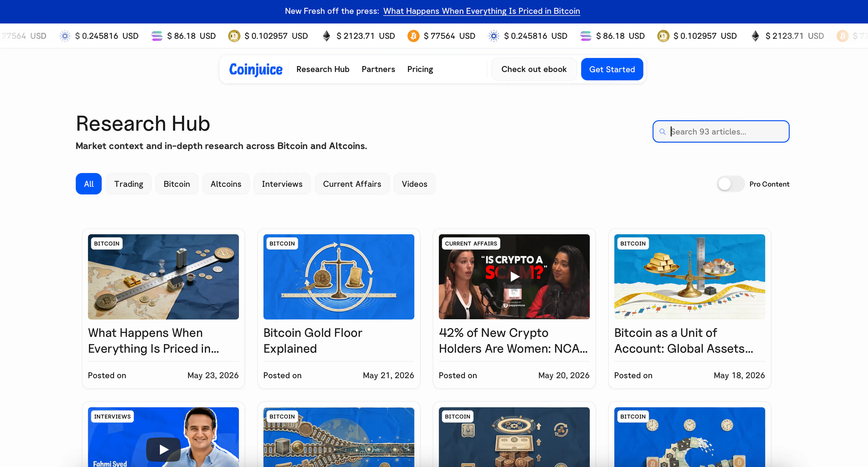Click the INTERVIEWS badge on the card
The width and height of the screenshot is (868, 467).
112,416
